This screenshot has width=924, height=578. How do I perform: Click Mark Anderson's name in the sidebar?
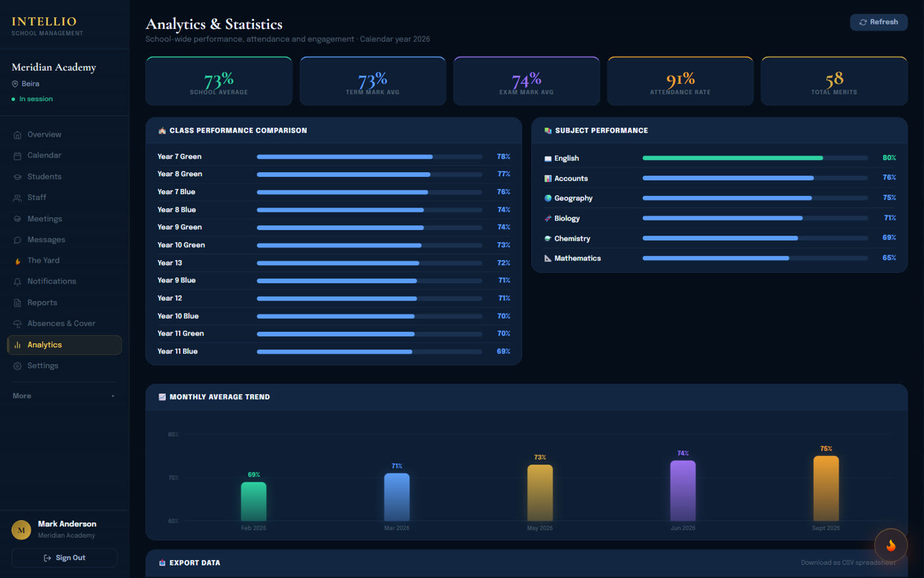tap(67, 524)
